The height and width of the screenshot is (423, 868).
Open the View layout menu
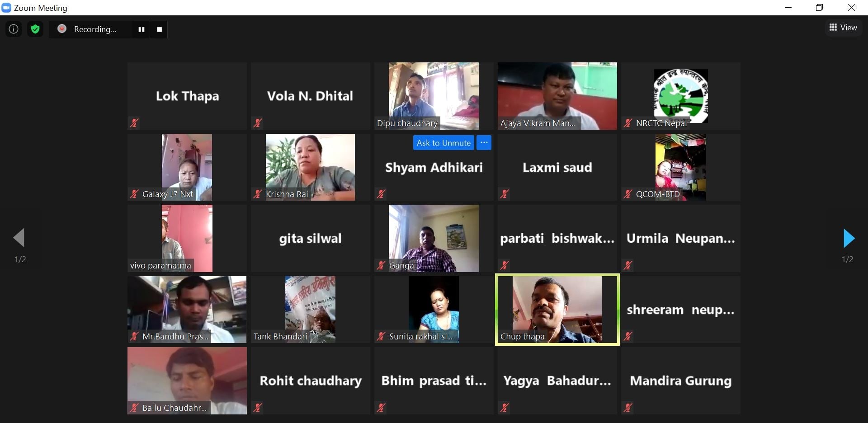coord(843,28)
